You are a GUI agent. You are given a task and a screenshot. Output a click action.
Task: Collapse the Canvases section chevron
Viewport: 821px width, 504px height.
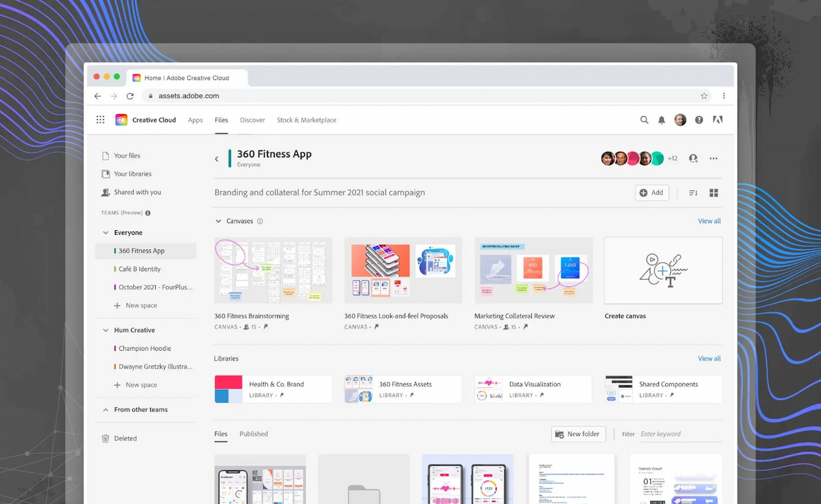218,221
